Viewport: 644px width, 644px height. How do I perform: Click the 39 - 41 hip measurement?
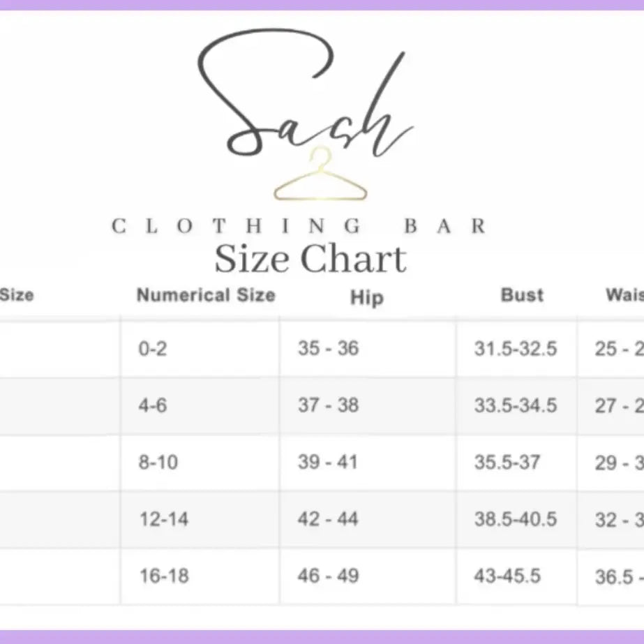coord(328,462)
